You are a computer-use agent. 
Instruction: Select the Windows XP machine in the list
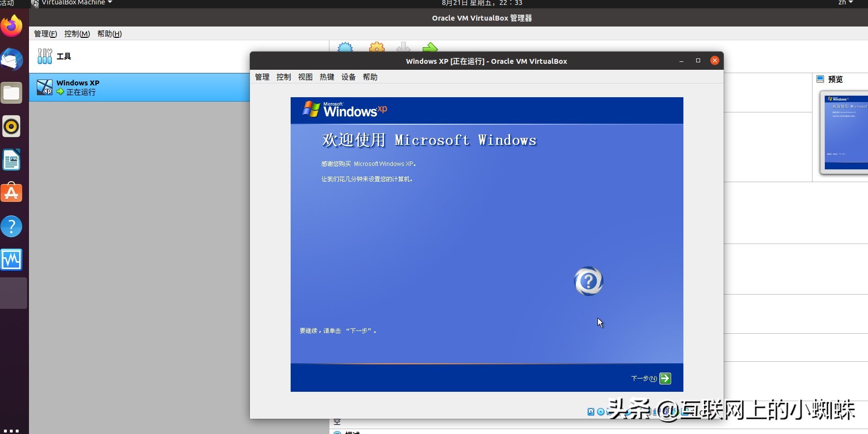pyautogui.click(x=139, y=87)
